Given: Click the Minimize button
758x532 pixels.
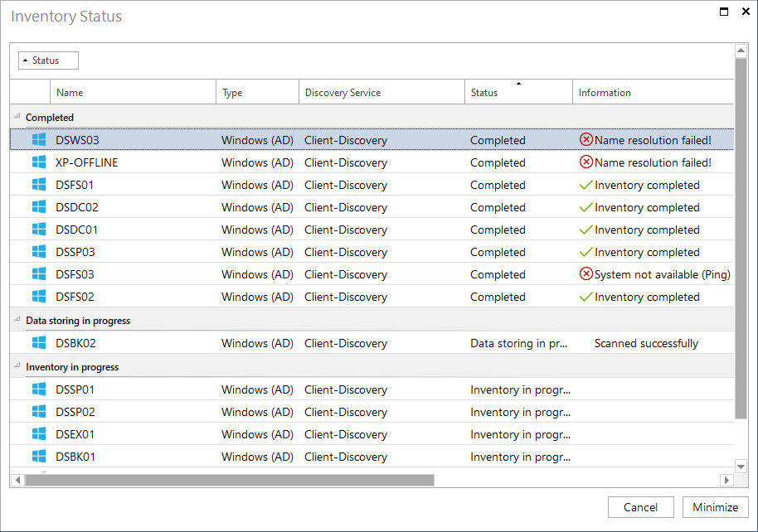Looking at the screenshot, I should coord(716,507).
